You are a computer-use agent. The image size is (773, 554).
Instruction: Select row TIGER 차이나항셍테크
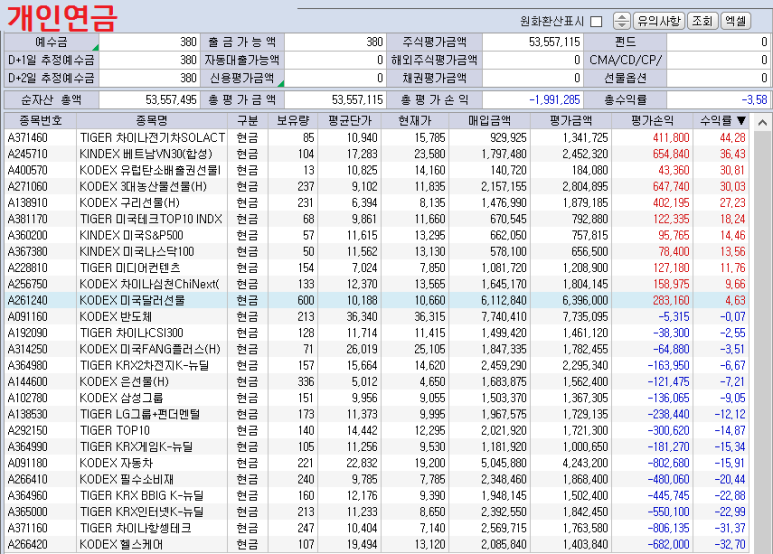click(x=376, y=528)
